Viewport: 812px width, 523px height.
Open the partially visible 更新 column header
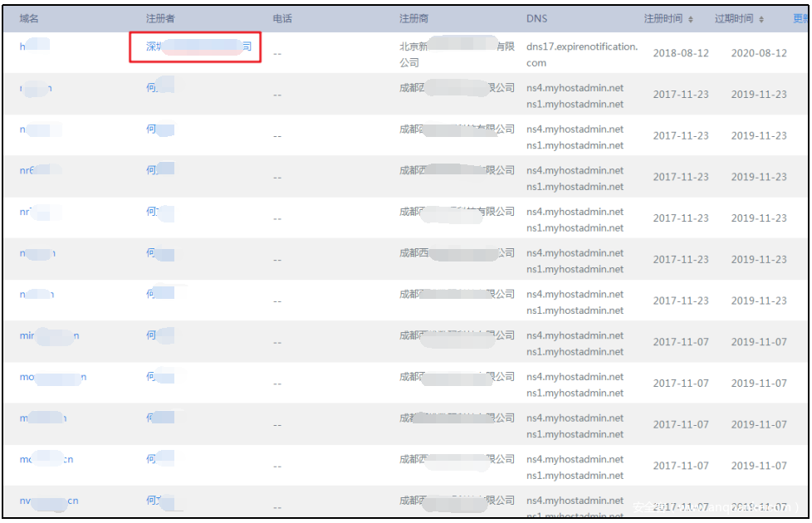pos(800,19)
